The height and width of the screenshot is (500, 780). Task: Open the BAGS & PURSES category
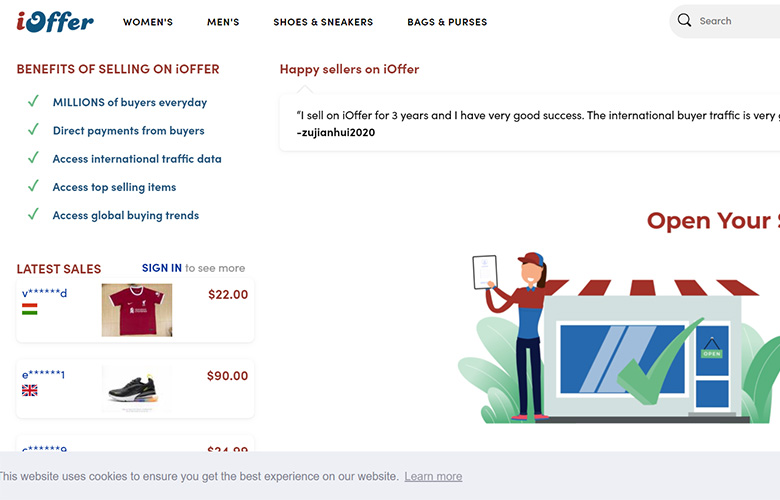447,22
